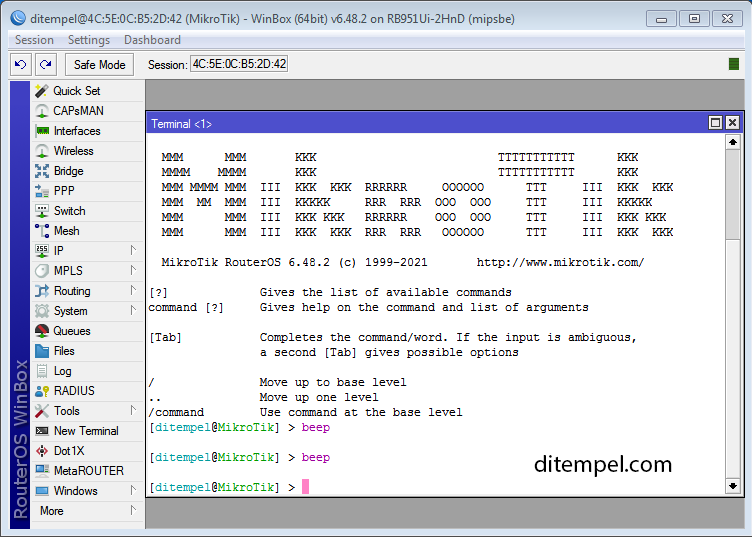This screenshot has height=537, width=752.
Task: Open the MetaROUTER icon
Action: coord(42,471)
